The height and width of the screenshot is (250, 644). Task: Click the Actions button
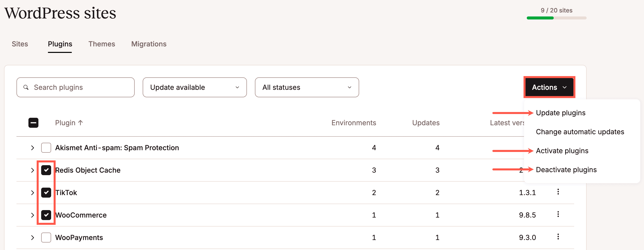pyautogui.click(x=549, y=87)
